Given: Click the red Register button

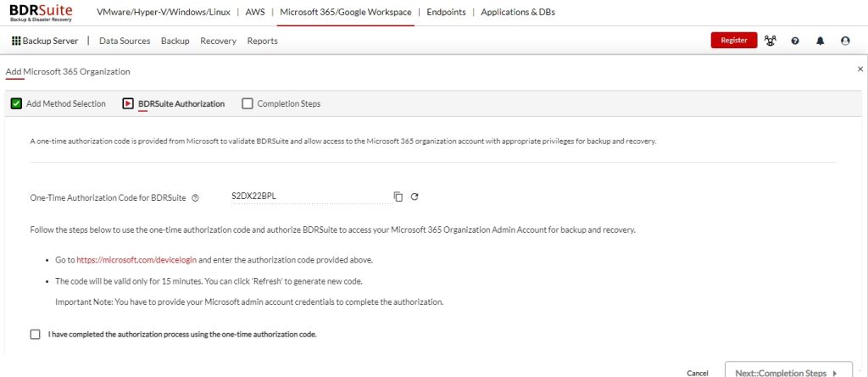Looking at the screenshot, I should (x=734, y=40).
